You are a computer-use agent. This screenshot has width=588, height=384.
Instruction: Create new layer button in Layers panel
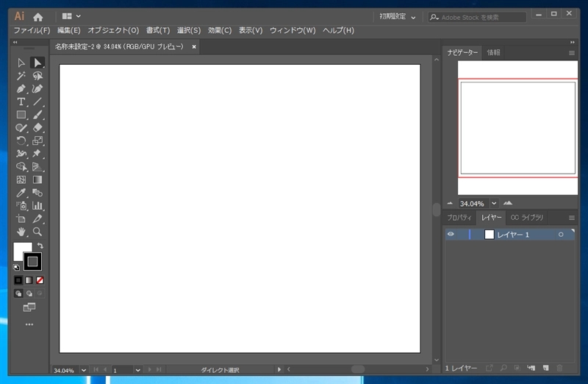pos(545,369)
